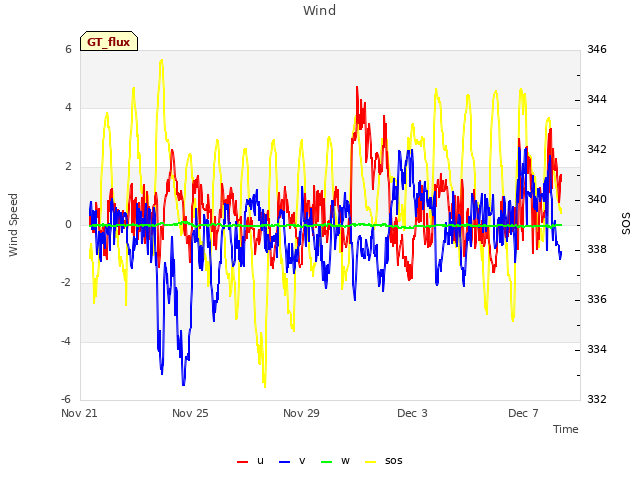Click the yellow sos legend swatch

click(370, 462)
